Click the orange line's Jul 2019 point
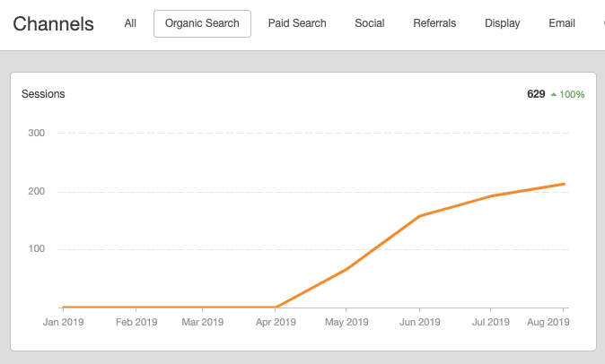 (491, 195)
